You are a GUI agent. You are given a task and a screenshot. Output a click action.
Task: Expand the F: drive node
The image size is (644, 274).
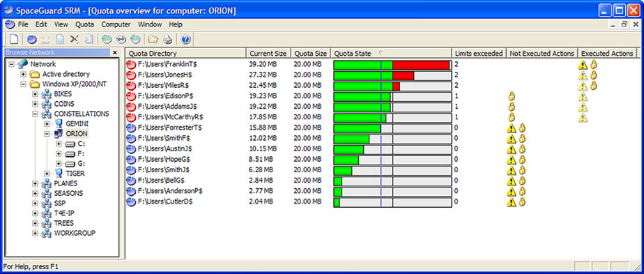59,153
